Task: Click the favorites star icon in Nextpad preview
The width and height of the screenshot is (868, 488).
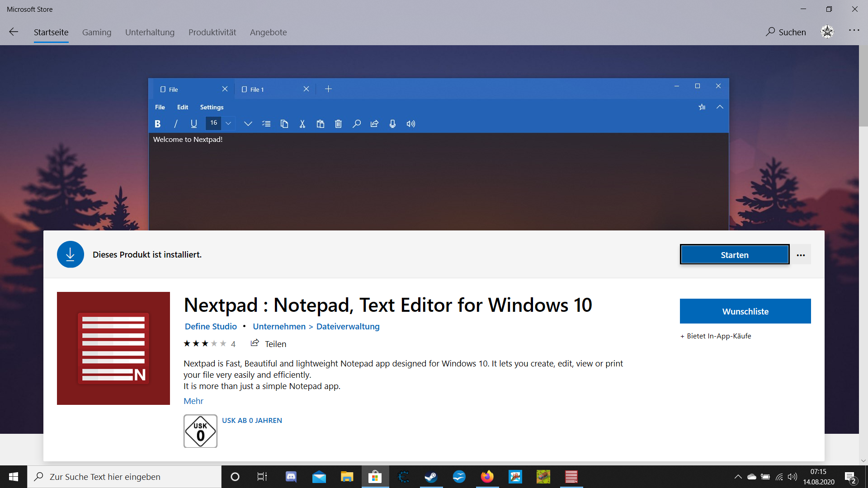Action: click(x=702, y=107)
